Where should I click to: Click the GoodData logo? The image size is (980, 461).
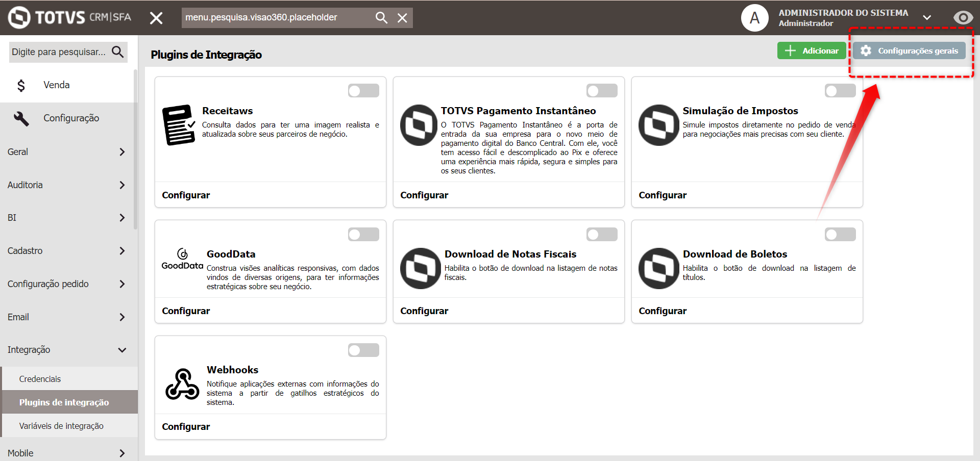click(x=182, y=259)
